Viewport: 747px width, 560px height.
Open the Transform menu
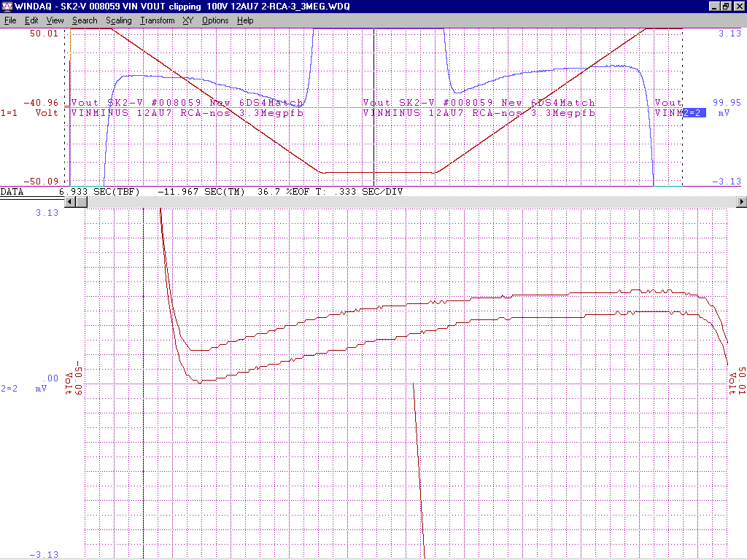pos(158,20)
